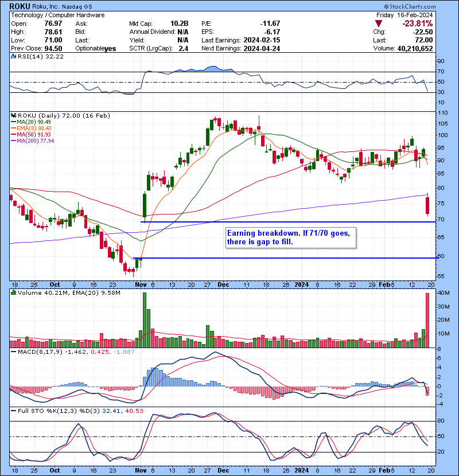Click the Volume 40.21M, EMA(20) label

pos(69,293)
